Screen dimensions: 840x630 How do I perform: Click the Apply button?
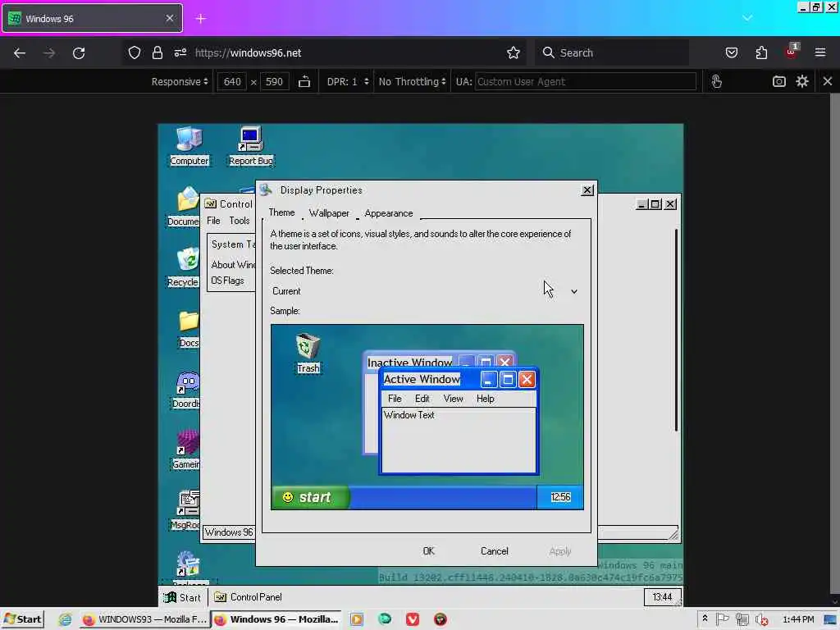[559, 551]
